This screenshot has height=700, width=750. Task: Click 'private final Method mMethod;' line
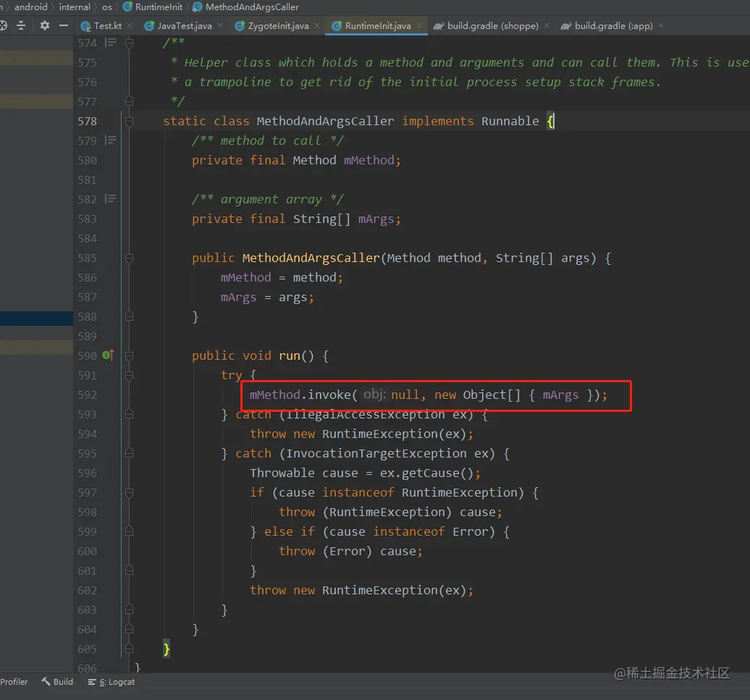tap(296, 160)
